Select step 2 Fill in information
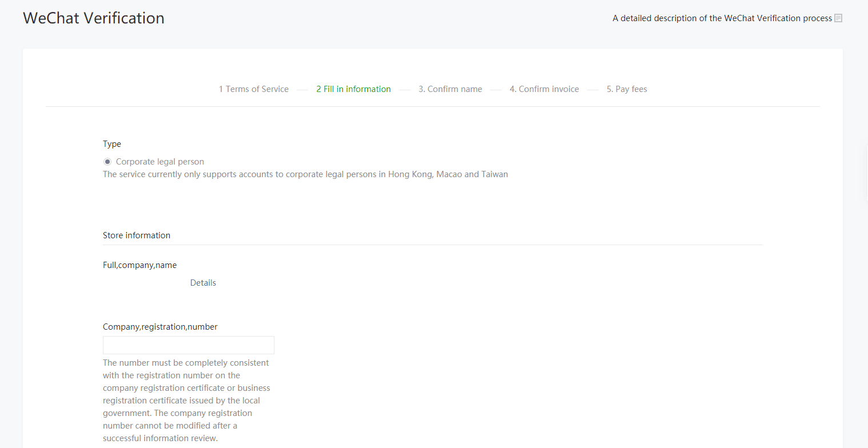 point(353,89)
